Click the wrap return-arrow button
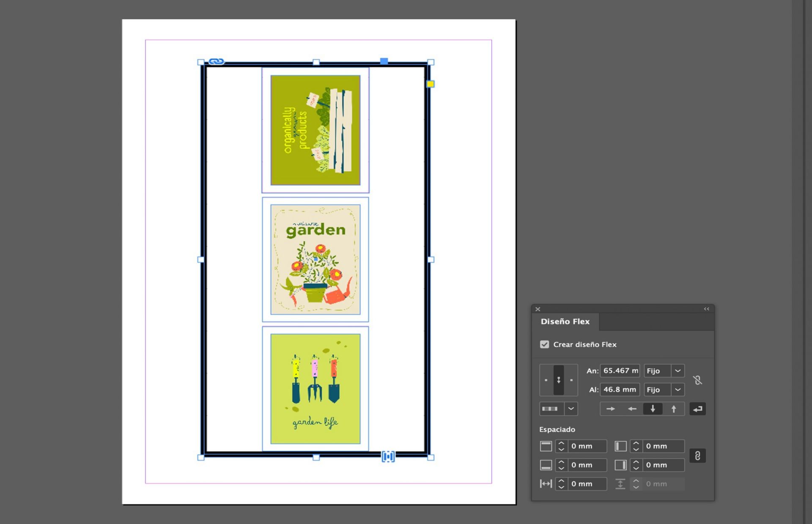 coord(698,409)
